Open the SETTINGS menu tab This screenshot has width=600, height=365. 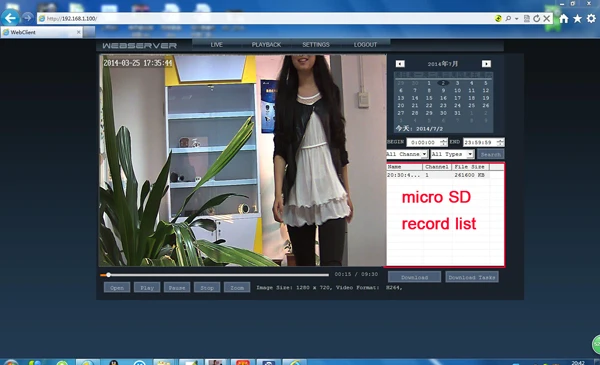coord(316,45)
